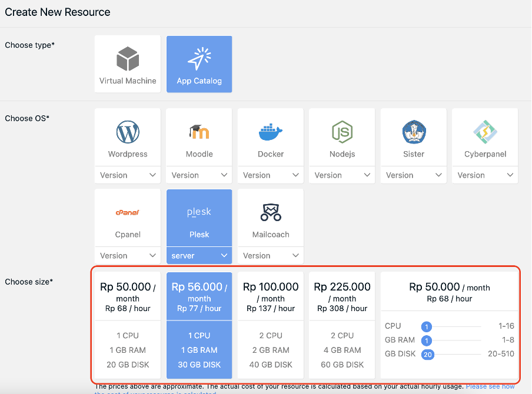532x394 pixels.
Task: Deselect the highlighted Plesk tile
Action: coord(199,218)
